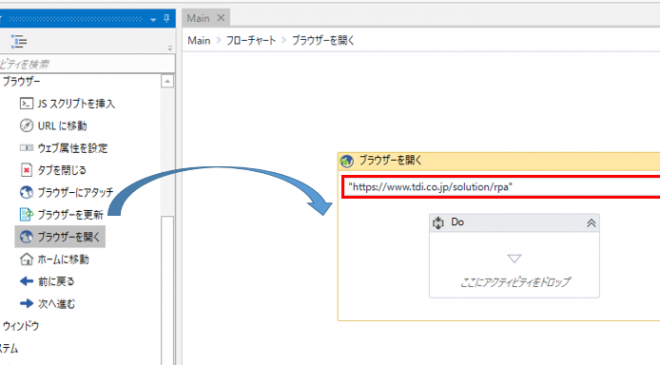The width and height of the screenshot is (660, 365).
Task: Click the activity search field
Action: coord(87,64)
